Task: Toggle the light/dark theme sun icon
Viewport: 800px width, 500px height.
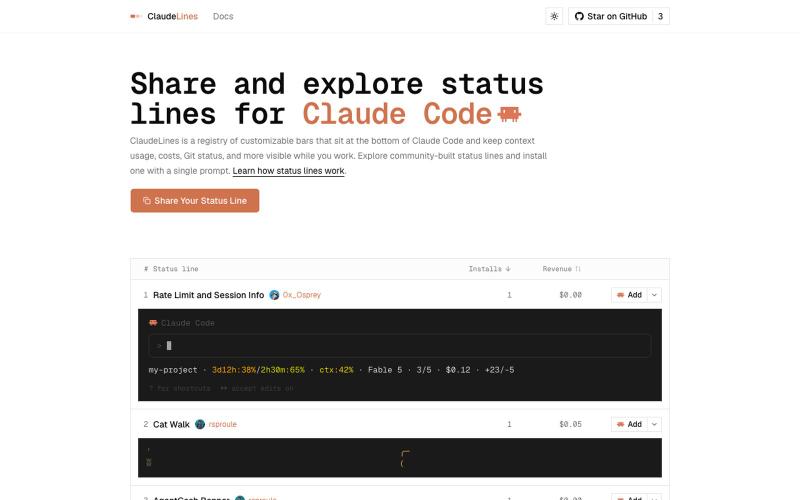Action: pyautogui.click(x=554, y=16)
